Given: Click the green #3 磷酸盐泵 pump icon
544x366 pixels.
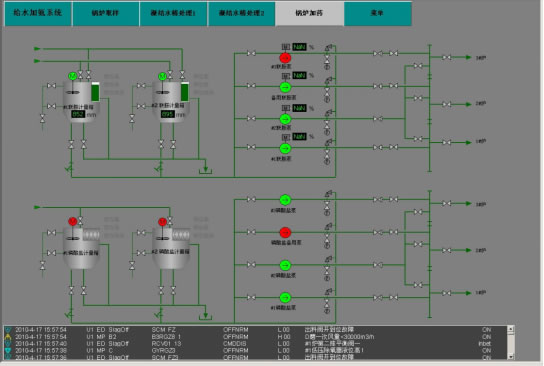Looking at the screenshot, I should click(285, 200).
